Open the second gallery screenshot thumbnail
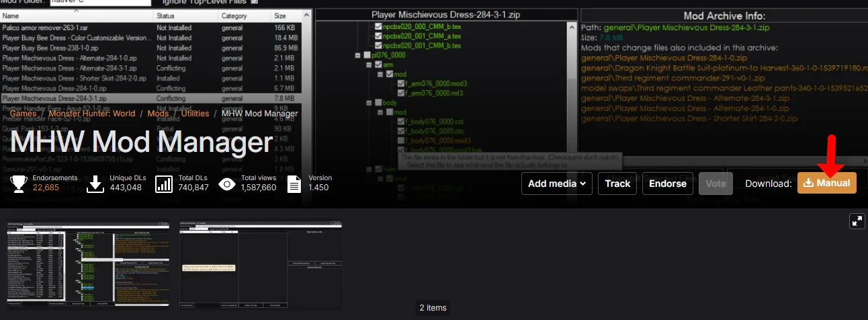Viewport: 868px width, 320px height. click(x=261, y=265)
